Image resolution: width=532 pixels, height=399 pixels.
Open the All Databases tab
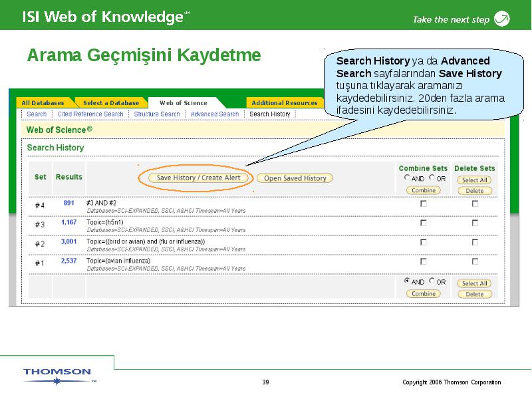click(43, 103)
